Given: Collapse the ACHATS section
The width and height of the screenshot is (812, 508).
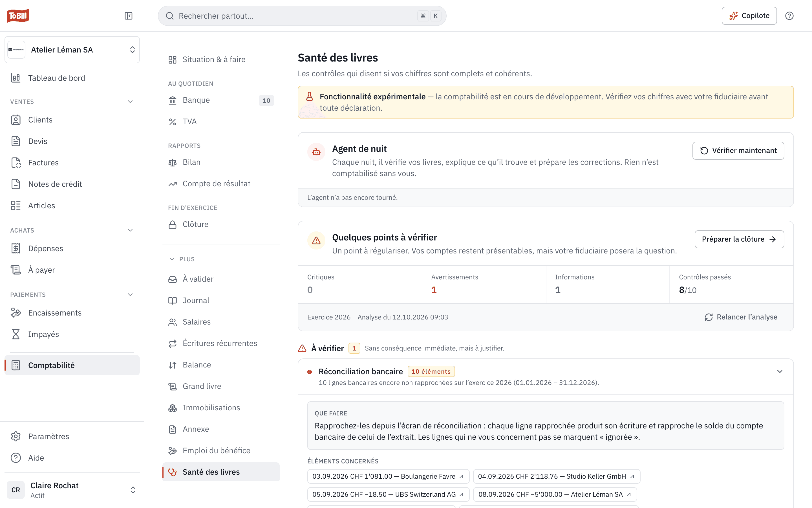Looking at the screenshot, I should 130,230.
